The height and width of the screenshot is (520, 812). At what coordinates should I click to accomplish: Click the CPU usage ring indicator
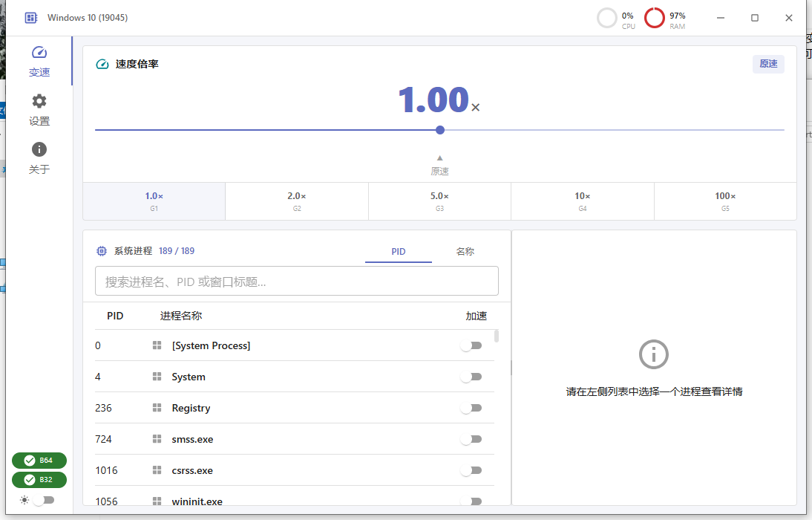(606, 18)
